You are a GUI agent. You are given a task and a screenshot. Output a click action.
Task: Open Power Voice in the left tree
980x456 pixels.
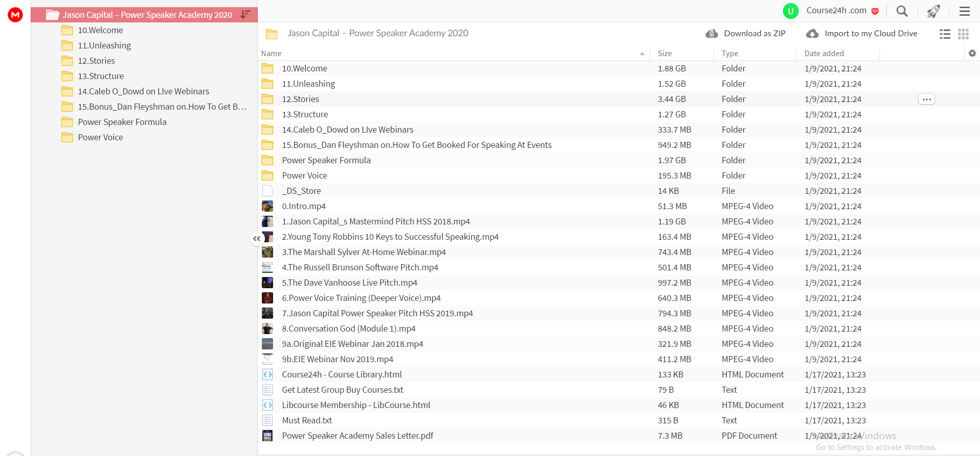(101, 137)
